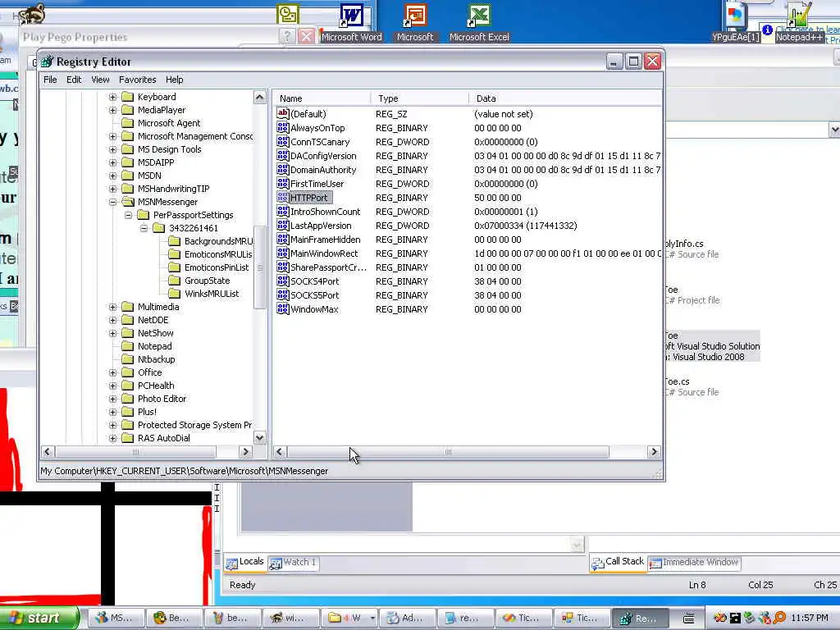Open the Favorites menu
Screen dimensions: 840x630
point(138,80)
